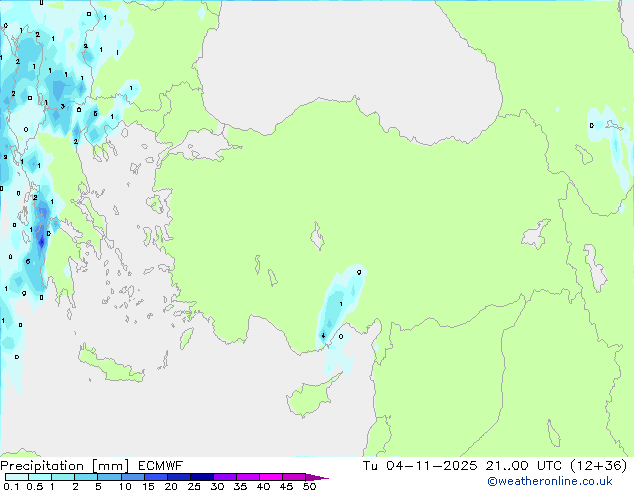Viewport: 634px width, 490px height.
Task: Click the '20' legend scale value
Action: (171, 486)
